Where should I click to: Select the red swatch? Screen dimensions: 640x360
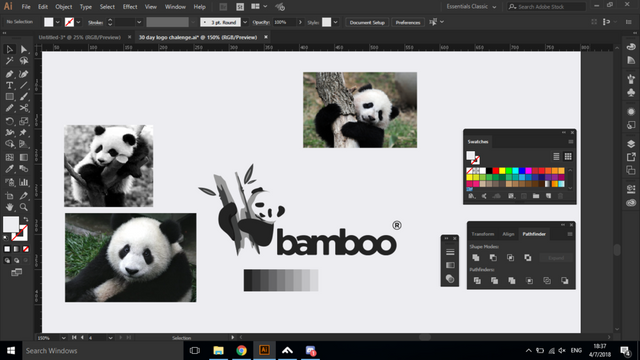496,171
